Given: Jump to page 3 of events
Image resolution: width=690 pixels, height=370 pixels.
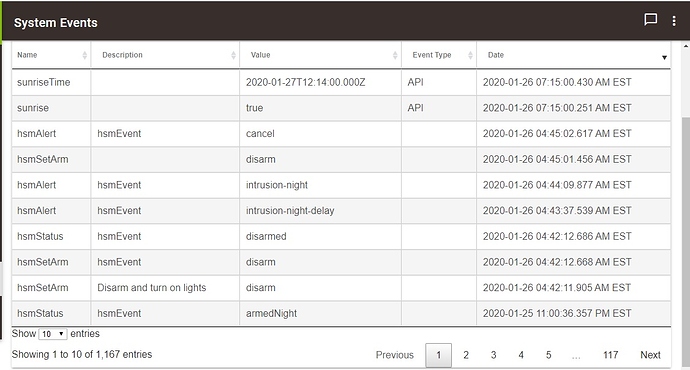Looking at the screenshot, I should (493, 355).
